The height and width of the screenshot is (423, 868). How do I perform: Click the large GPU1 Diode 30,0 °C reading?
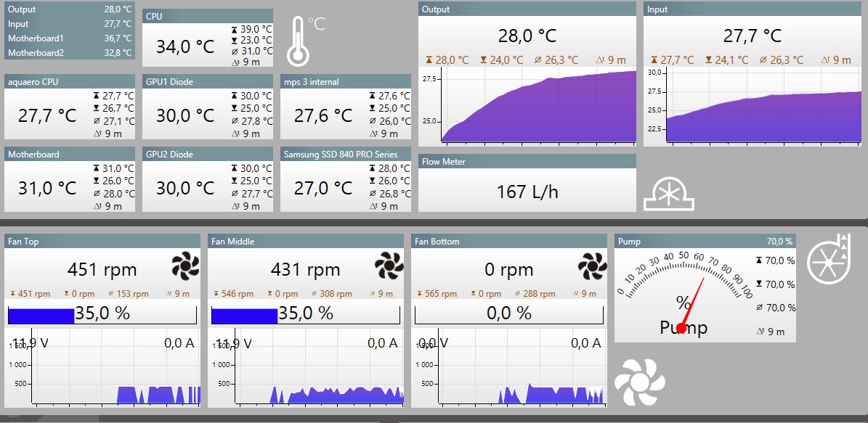[x=185, y=115]
